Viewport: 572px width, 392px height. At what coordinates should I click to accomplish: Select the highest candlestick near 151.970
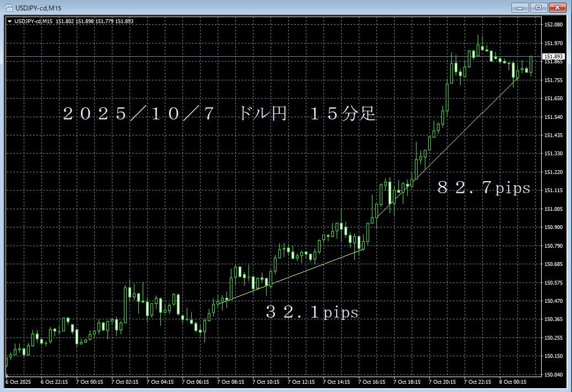tap(477, 44)
